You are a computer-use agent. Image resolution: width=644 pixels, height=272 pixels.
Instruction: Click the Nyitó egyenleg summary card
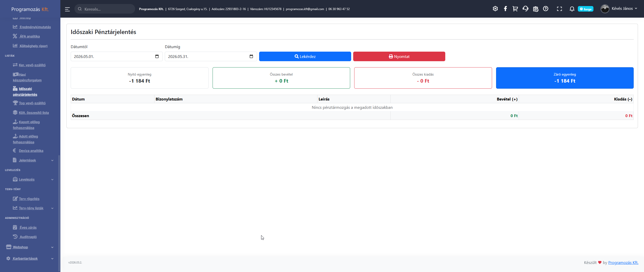click(x=140, y=78)
